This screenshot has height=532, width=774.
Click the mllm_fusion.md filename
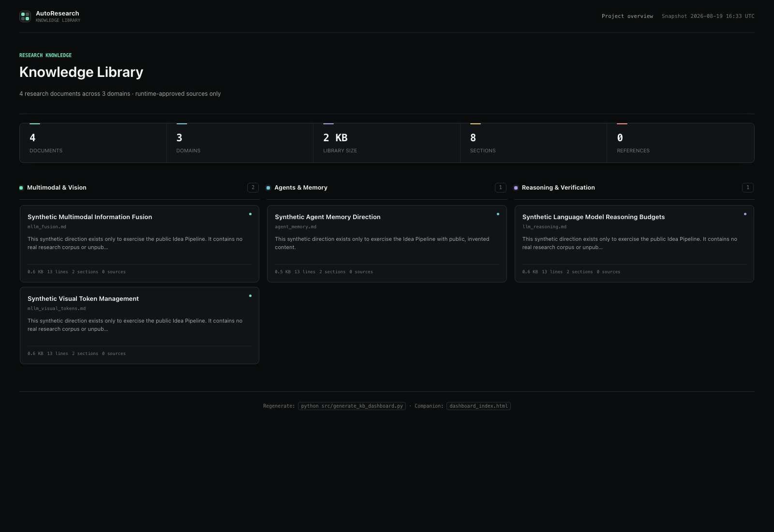click(x=47, y=227)
